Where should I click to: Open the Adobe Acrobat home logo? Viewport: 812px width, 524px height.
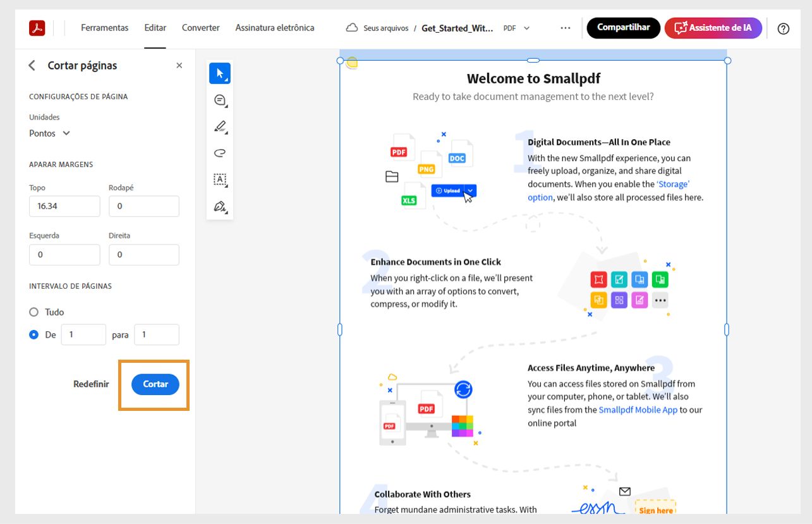(x=37, y=28)
